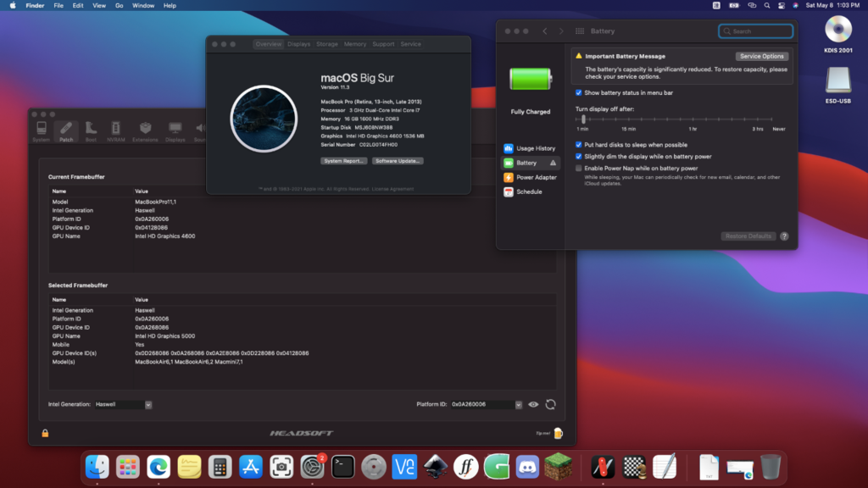Expand the Platform ID combo box
Image resolution: width=868 pixels, height=488 pixels.
(519, 405)
